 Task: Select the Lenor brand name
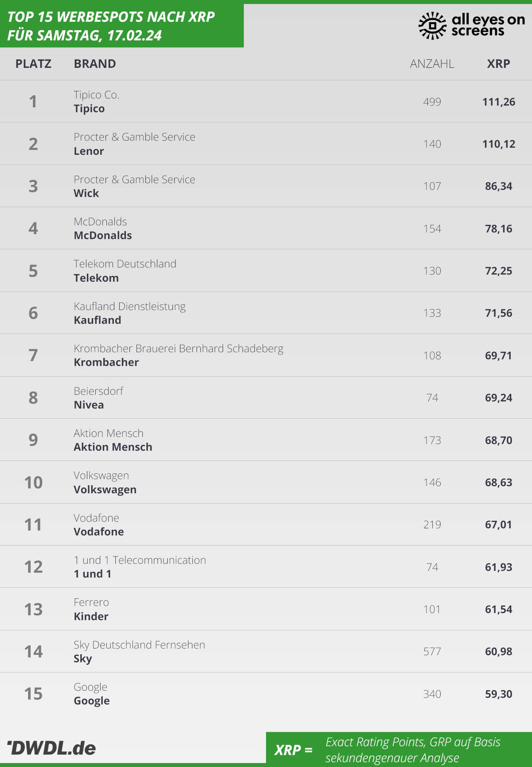coord(89,151)
